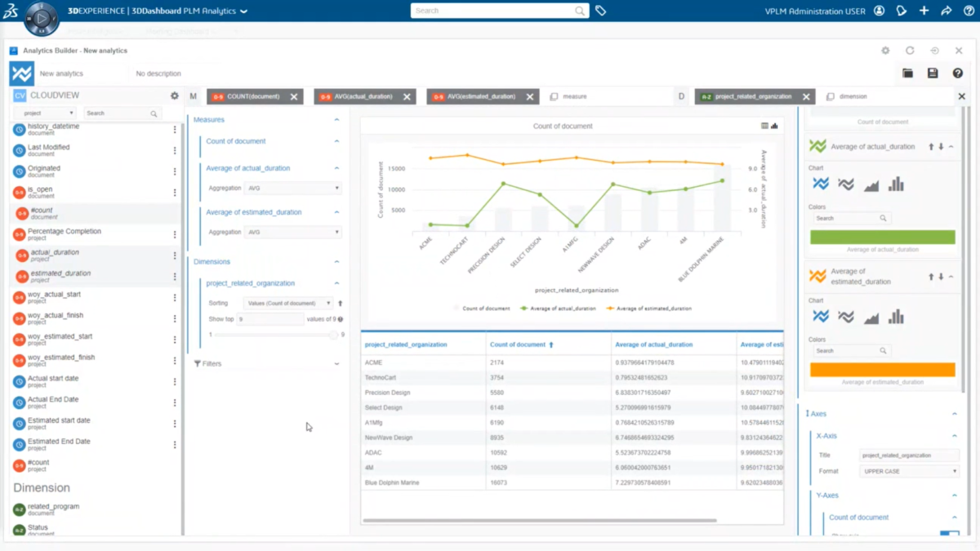Collapse the X-Axis section
980x551 pixels.
point(954,436)
